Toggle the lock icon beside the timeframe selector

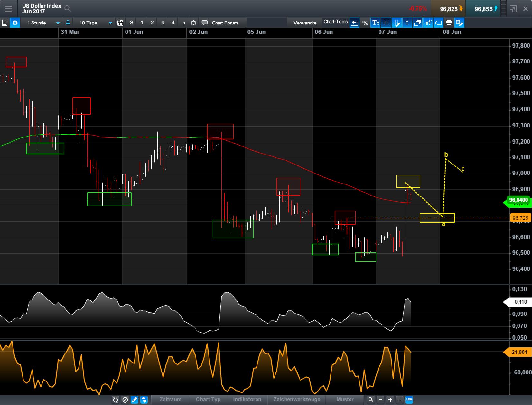[x=68, y=23]
